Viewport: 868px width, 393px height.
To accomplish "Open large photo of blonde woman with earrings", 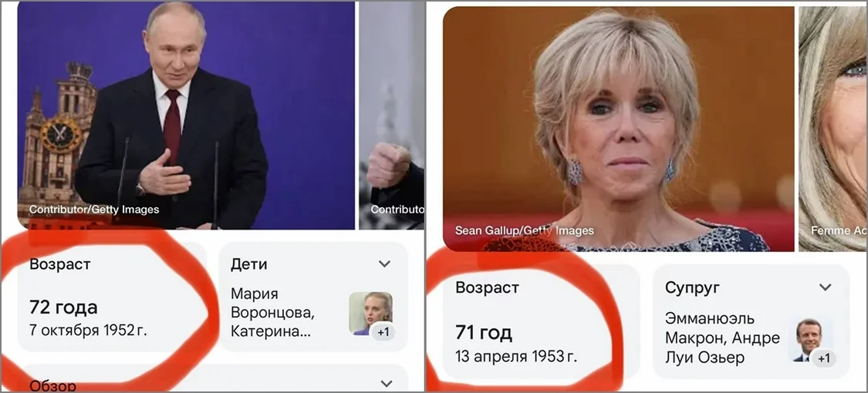I will pyautogui.click(x=618, y=129).
